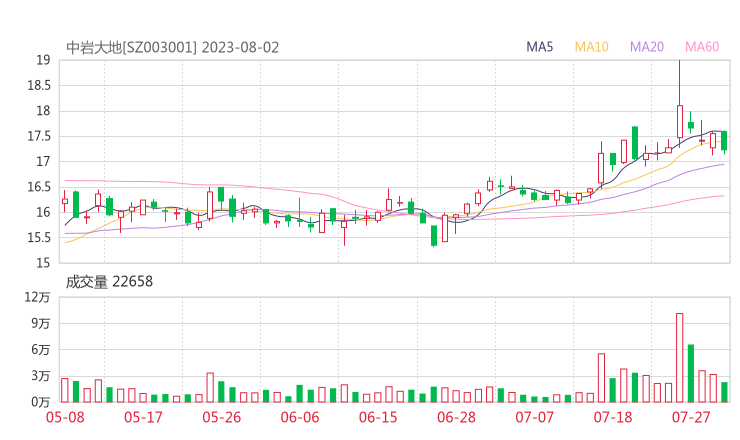Click the MA10 legend label
This screenshot has width=740, height=440.
coord(591,47)
